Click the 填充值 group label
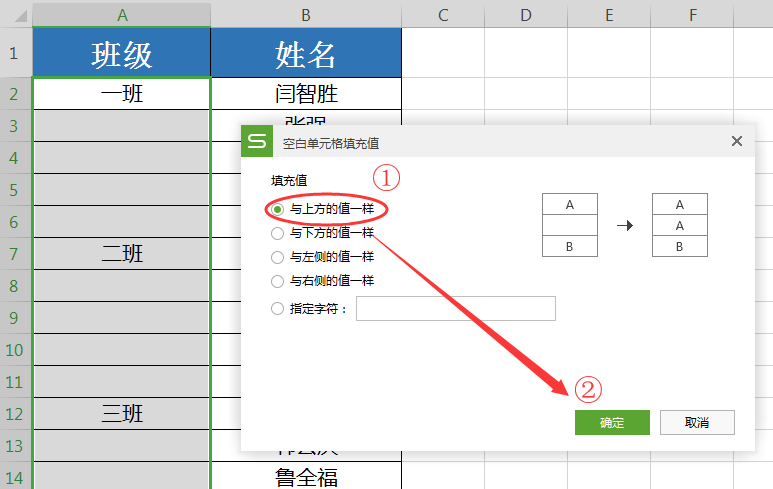773x489 pixels. [289, 181]
